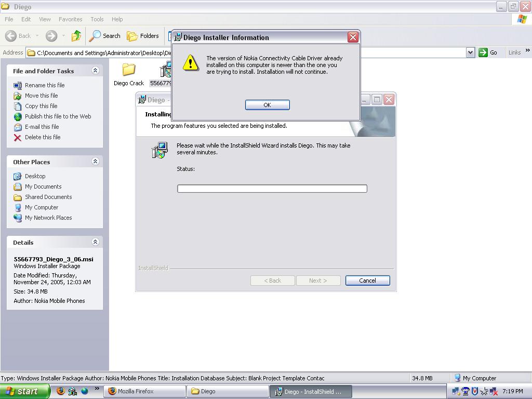The image size is (532, 399).
Task: Open the Edit menu
Action: pos(26,19)
